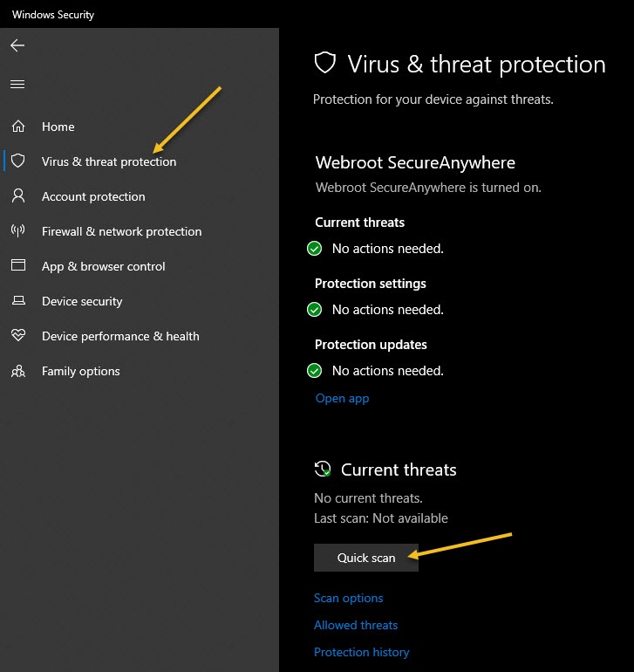
Task: View Allowed threats link
Action: pyautogui.click(x=356, y=625)
